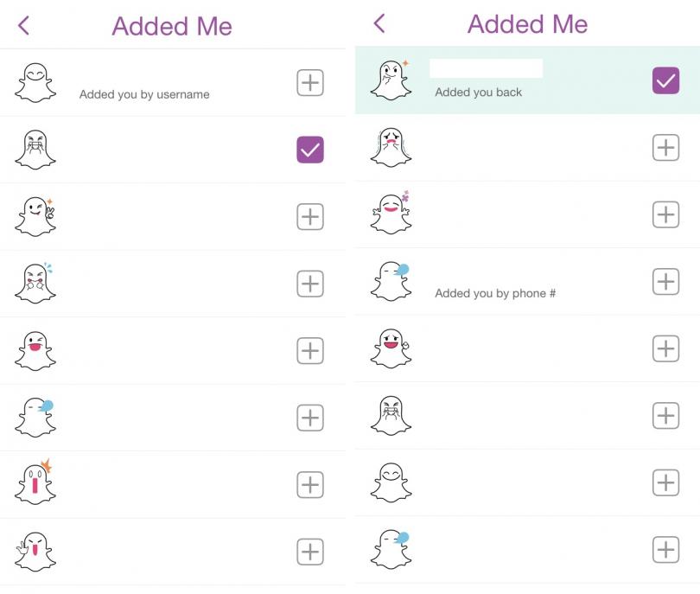Tap the back arrow on the left screen

tap(23, 26)
